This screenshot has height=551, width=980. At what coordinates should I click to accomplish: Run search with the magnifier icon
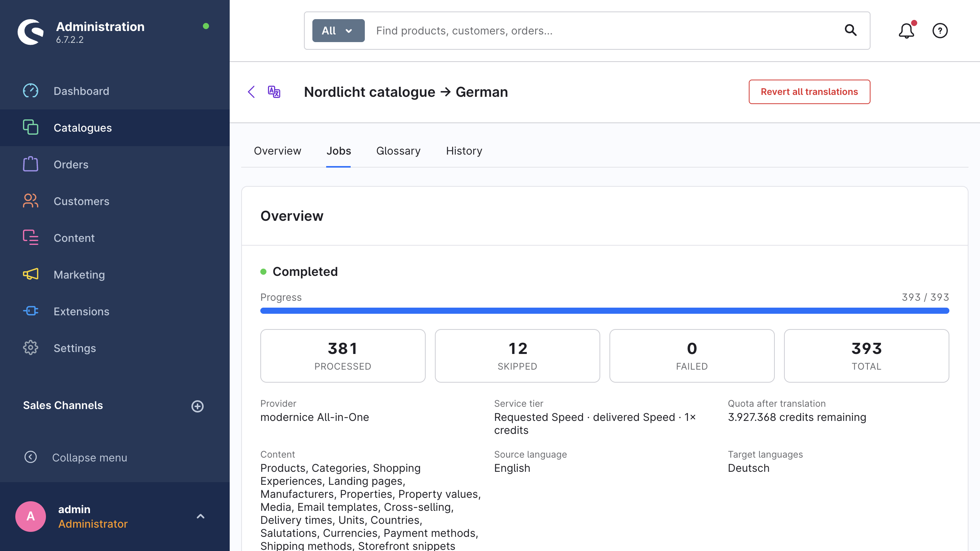(851, 30)
